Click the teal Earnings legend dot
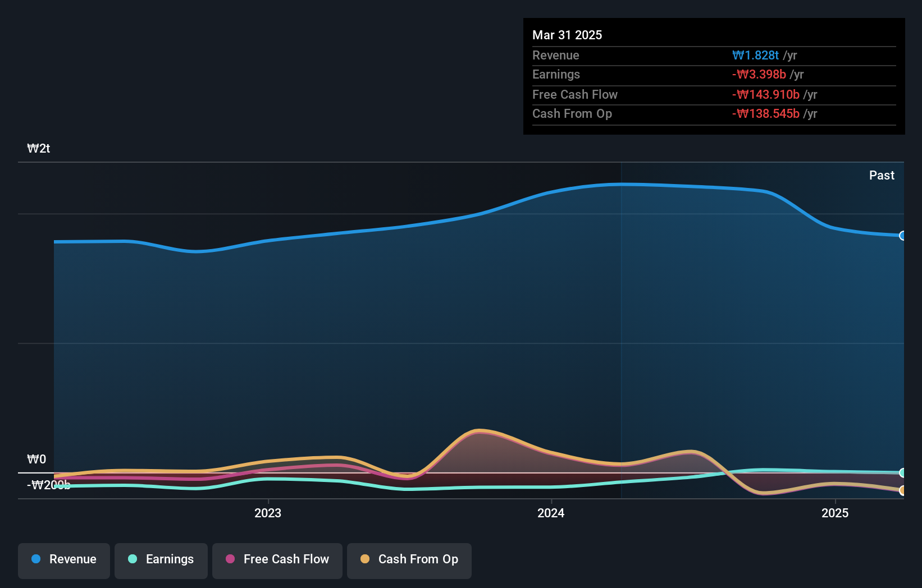 coord(133,559)
